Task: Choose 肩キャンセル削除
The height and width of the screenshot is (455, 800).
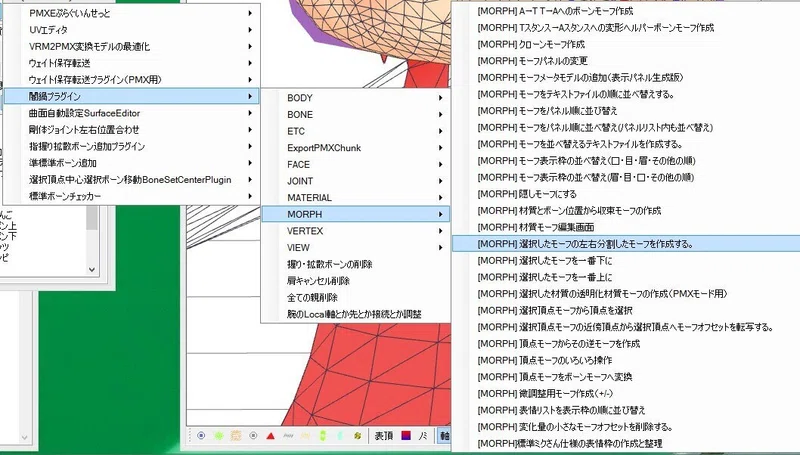Action: pyautogui.click(x=356, y=281)
